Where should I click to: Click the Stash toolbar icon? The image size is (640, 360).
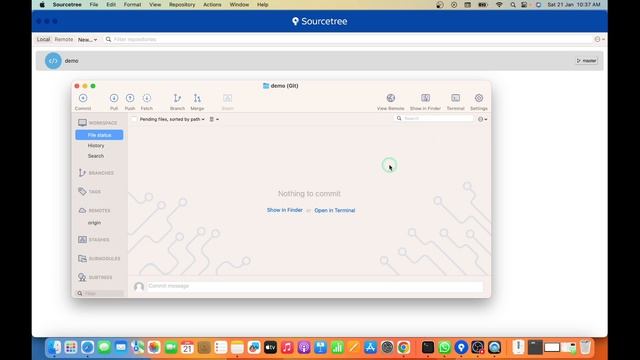click(x=227, y=98)
